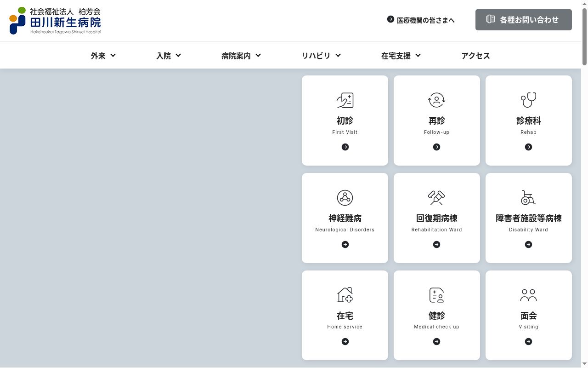Click the page vertical scrollbar thumb

point(584,36)
